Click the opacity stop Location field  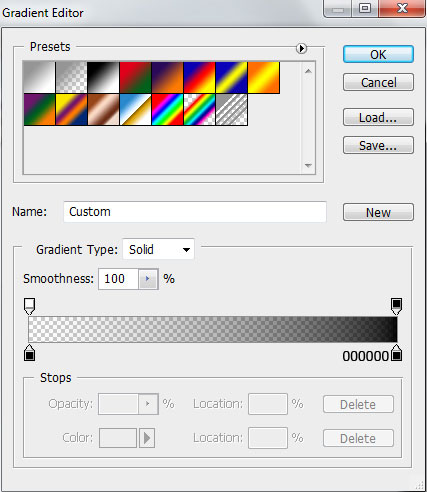tap(268, 404)
